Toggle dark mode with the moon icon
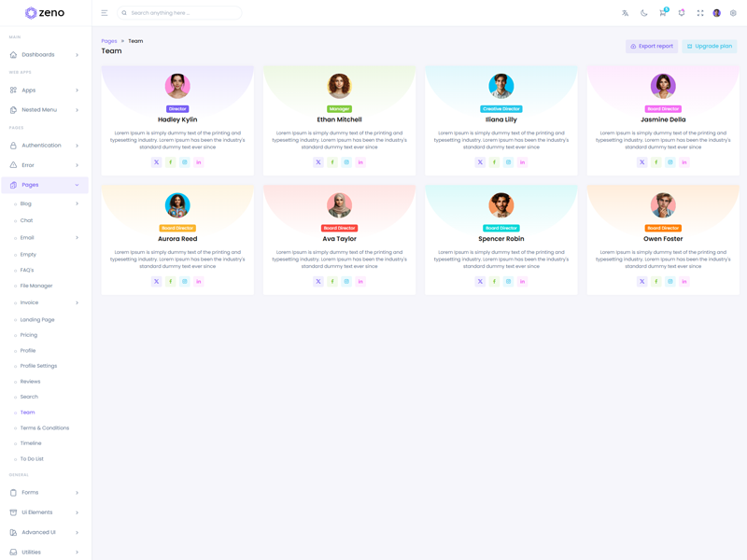 644,13
